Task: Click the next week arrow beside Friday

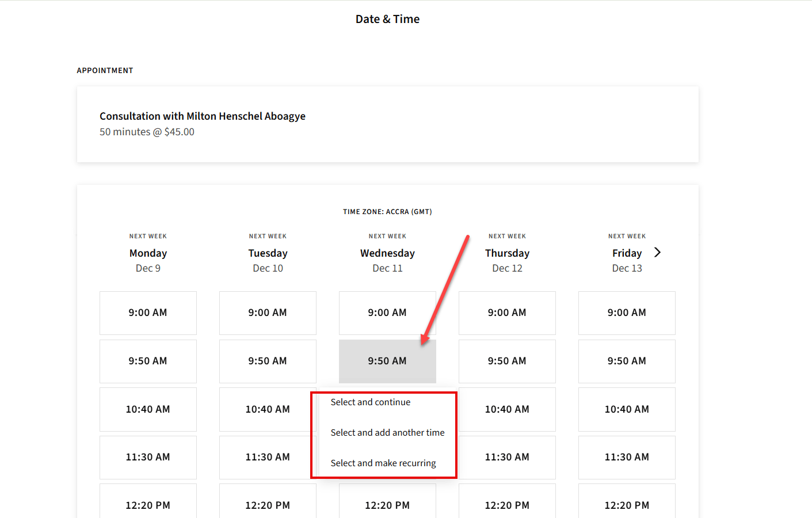Action: [x=657, y=252]
